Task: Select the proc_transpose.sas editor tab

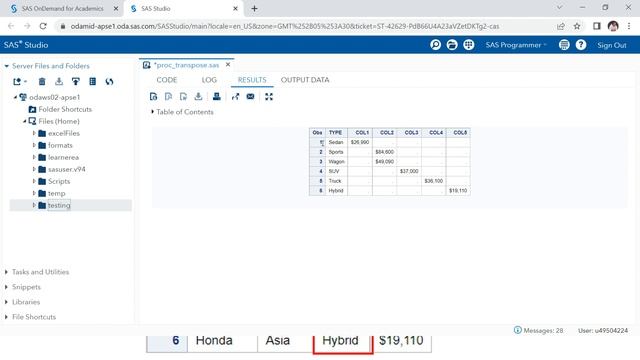Action: click(x=187, y=65)
